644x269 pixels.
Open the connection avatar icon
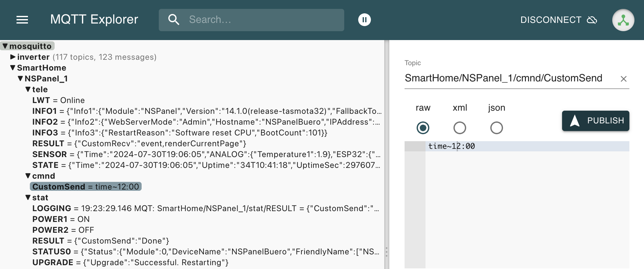623,20
